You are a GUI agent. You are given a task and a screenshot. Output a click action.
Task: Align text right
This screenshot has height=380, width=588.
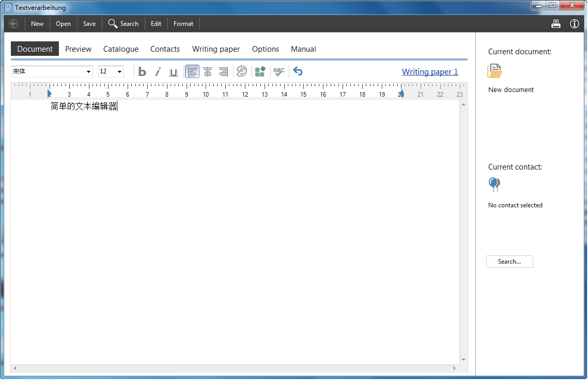(223, 71)
